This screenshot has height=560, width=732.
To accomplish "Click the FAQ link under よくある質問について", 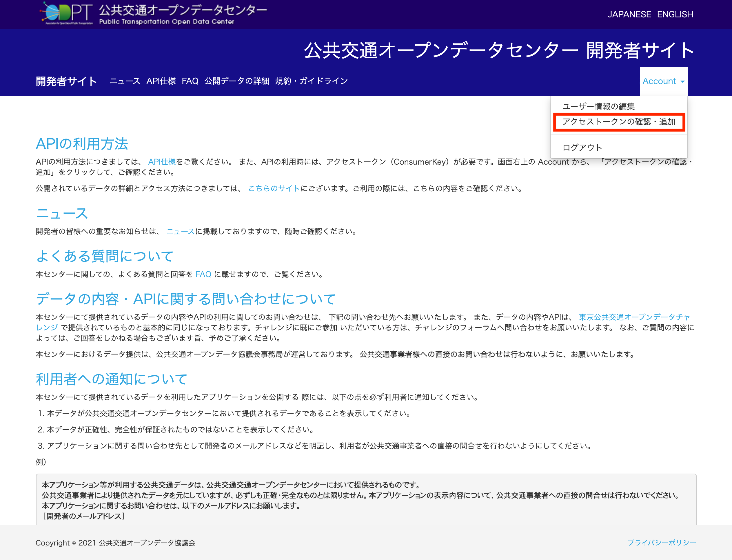I will (203, 274).
